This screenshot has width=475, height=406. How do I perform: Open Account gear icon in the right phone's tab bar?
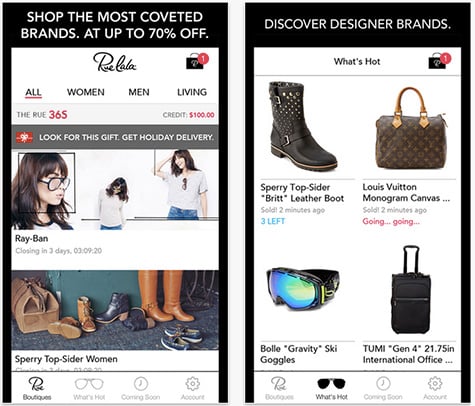(435, 384)
